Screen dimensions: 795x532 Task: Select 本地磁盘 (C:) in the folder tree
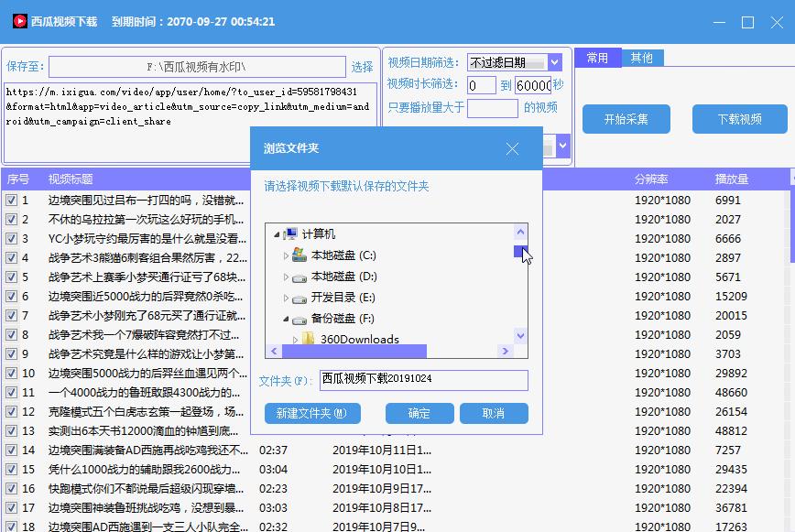point(343,255)
